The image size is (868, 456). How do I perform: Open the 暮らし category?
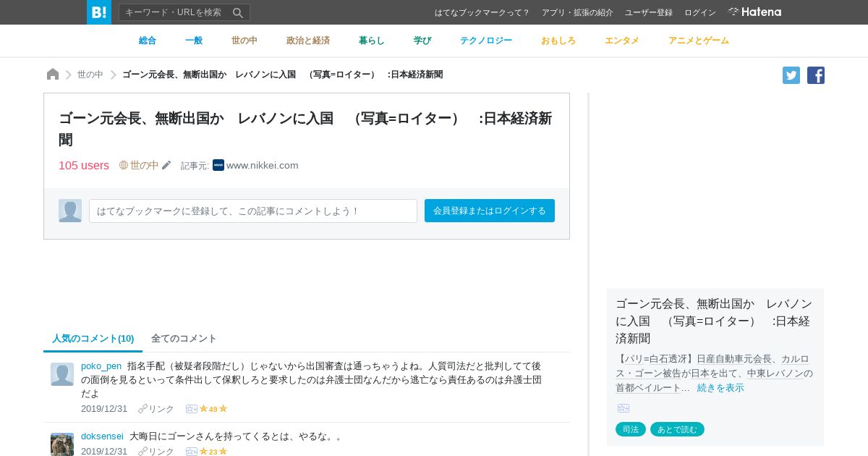[x=372, y=41]
